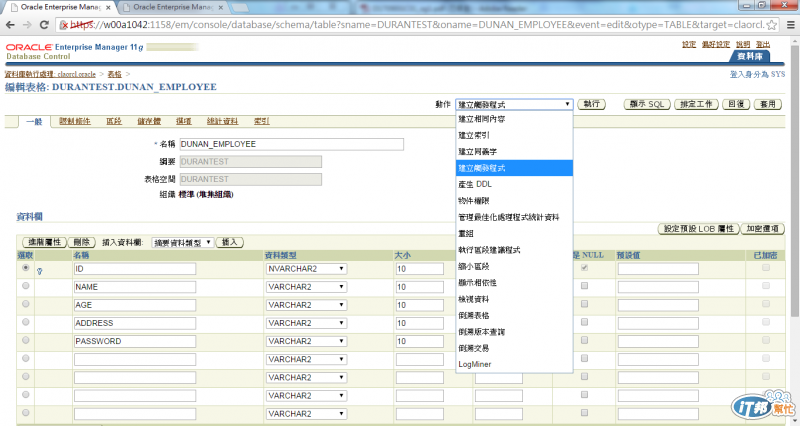Select the ID row radio button

pyautogui.click(x=26, y=268)
